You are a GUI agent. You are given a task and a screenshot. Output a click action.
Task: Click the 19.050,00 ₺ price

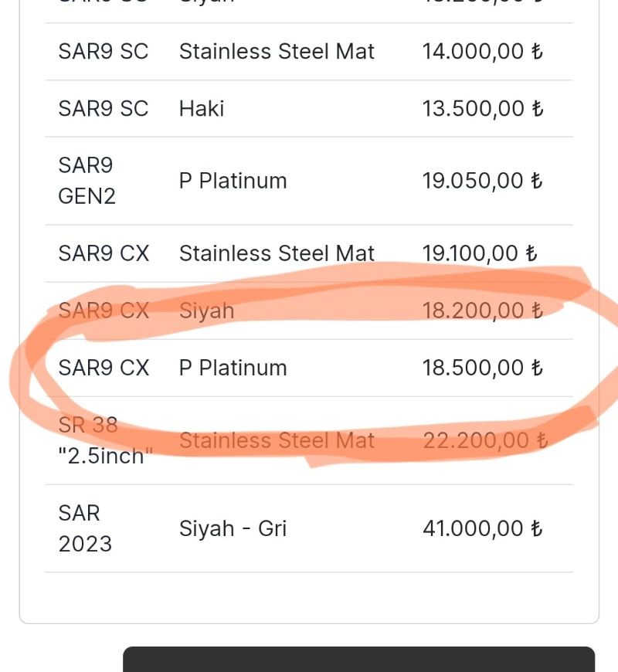[x=483, y=181]
